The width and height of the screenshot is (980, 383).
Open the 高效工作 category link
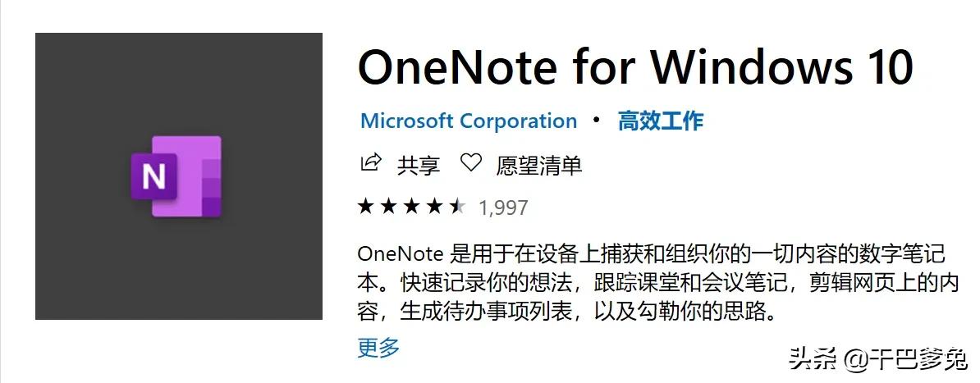tap(661, 121)
